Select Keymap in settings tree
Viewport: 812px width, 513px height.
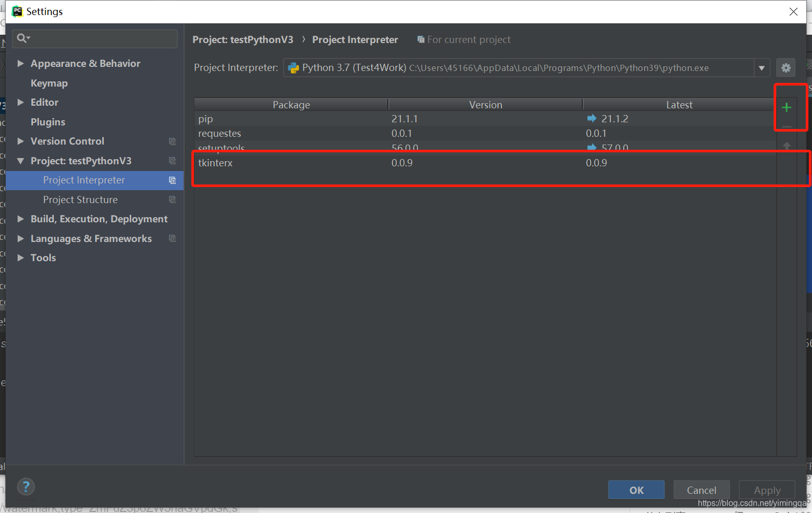(x=49, y=83)
